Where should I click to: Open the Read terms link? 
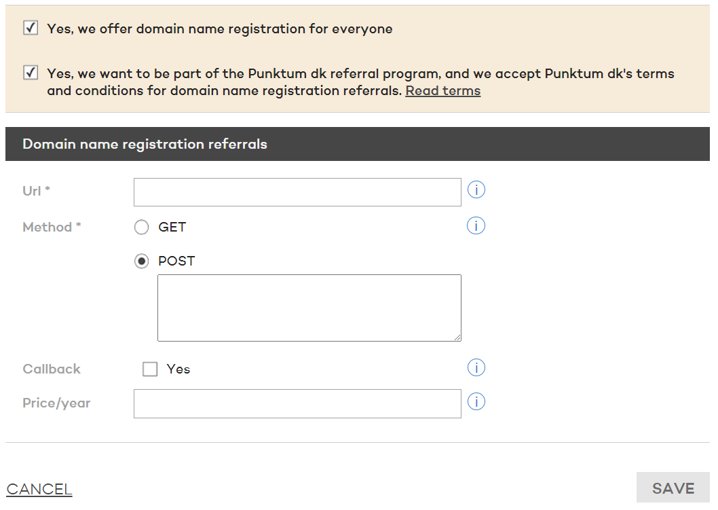[x=442, y=91]
